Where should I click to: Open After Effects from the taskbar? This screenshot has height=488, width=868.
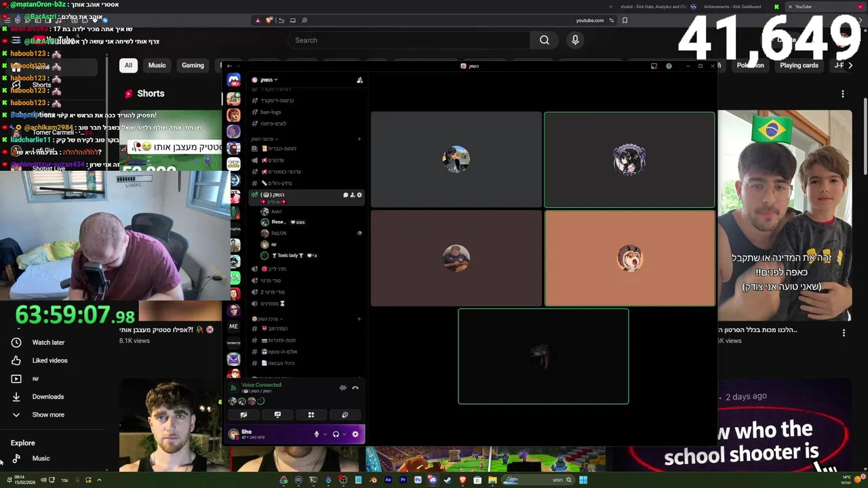click(x=388, y=480)
